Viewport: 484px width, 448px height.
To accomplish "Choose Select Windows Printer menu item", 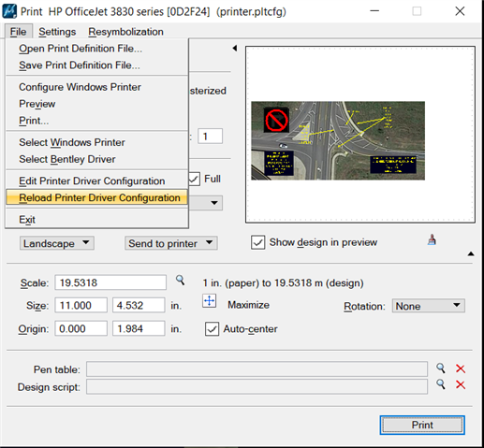I will click(x=97, y=142).
